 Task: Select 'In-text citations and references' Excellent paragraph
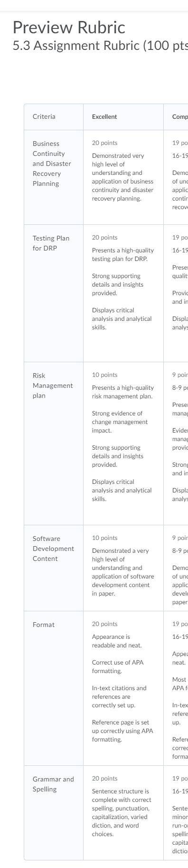[x=119, y=696]
